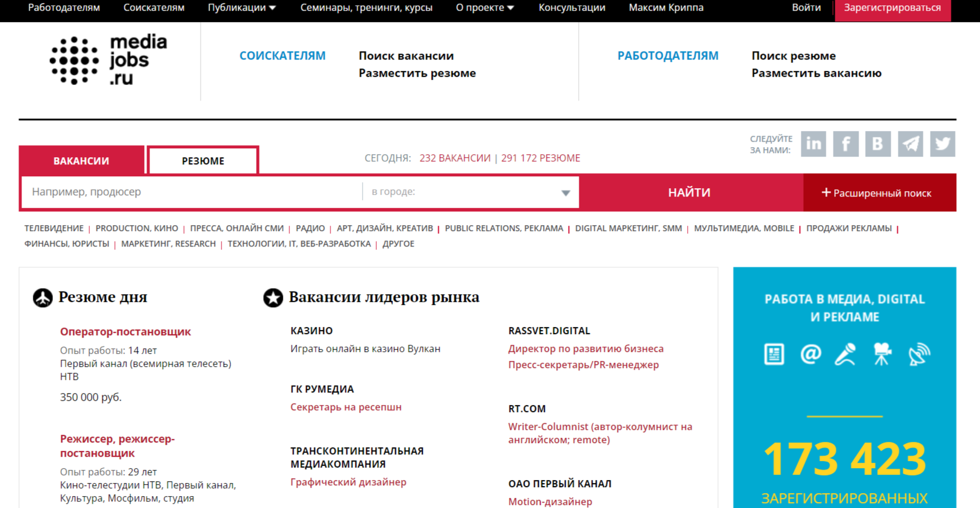
Task: Select the PRODUCTION, КИНО category
Action: pyautogui.click(x=137, y=228)
